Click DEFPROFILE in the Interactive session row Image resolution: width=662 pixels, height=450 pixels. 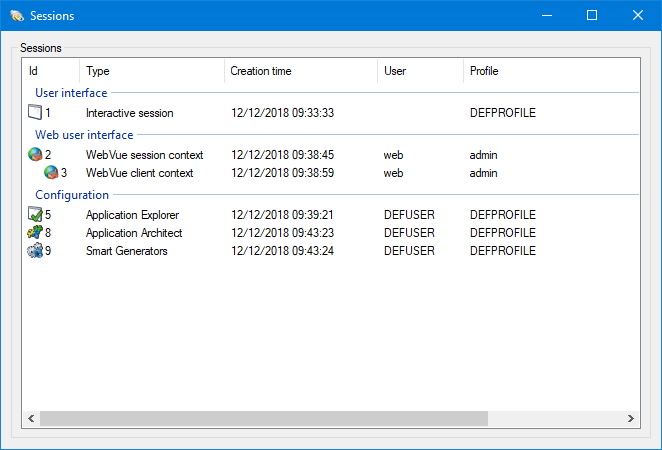[x=503, y=113]
